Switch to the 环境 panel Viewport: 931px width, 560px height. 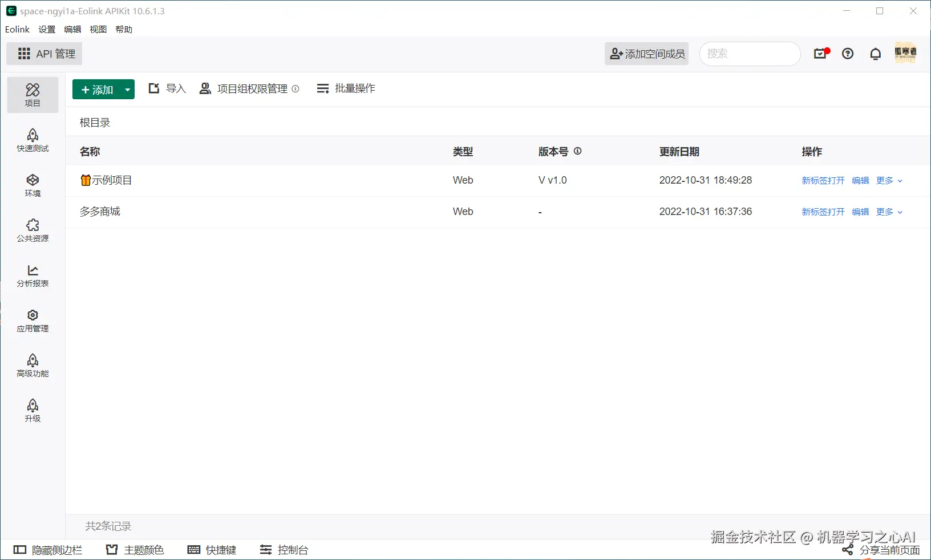(33, 185)
